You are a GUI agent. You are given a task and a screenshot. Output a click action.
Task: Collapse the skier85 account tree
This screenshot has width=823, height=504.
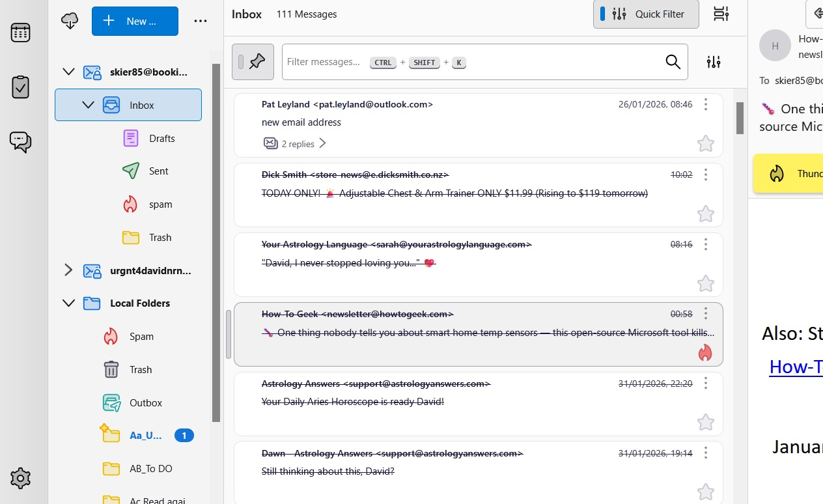(68, 72)
